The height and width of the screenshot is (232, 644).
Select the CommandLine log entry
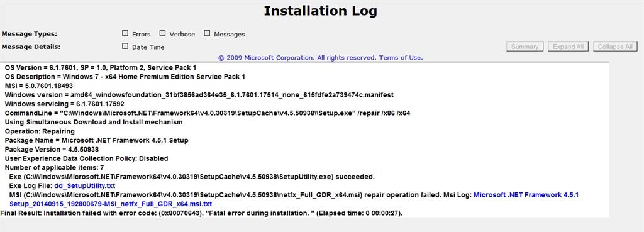(208, 113)
